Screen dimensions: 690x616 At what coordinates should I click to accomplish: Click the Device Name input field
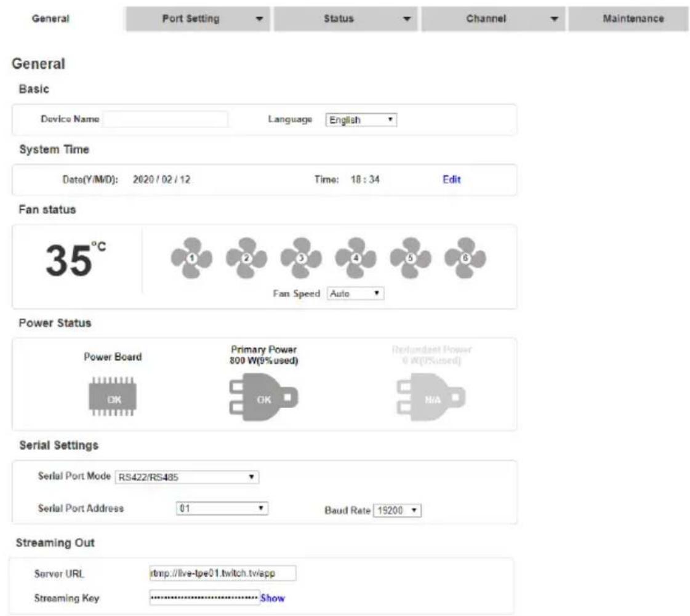[166, 119]
